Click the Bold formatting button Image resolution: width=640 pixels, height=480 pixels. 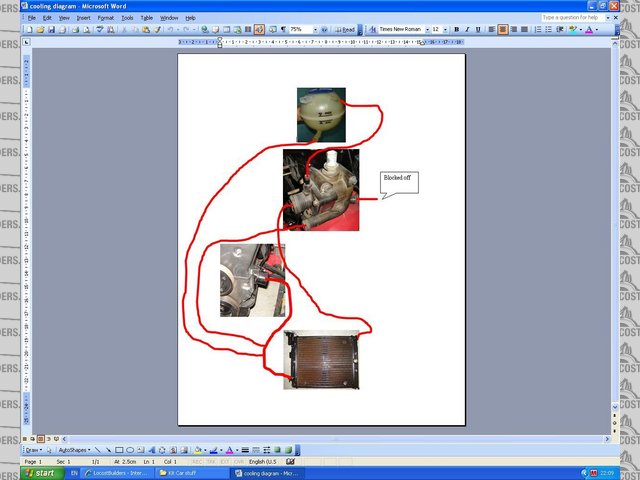coord(456,30)
